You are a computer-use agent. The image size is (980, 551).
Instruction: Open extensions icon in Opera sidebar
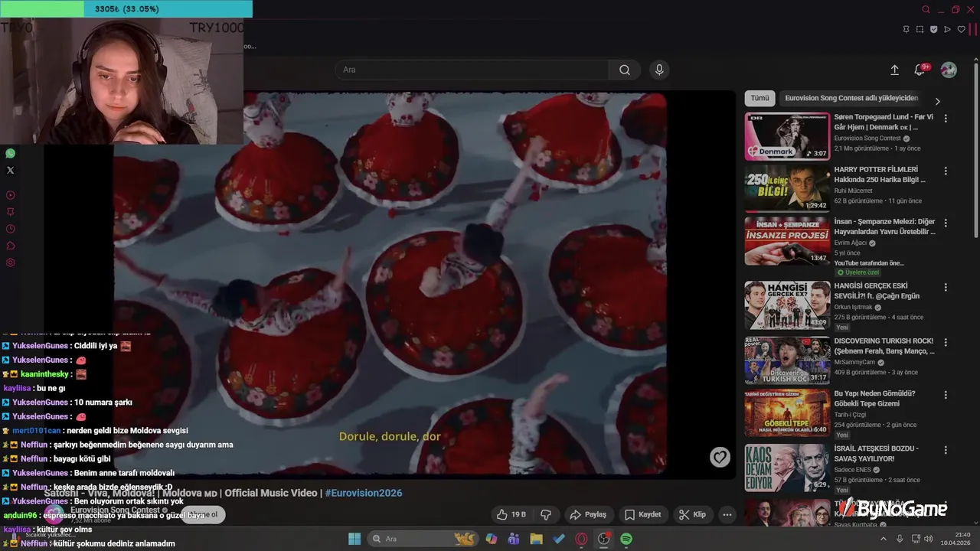click(11, 246)
